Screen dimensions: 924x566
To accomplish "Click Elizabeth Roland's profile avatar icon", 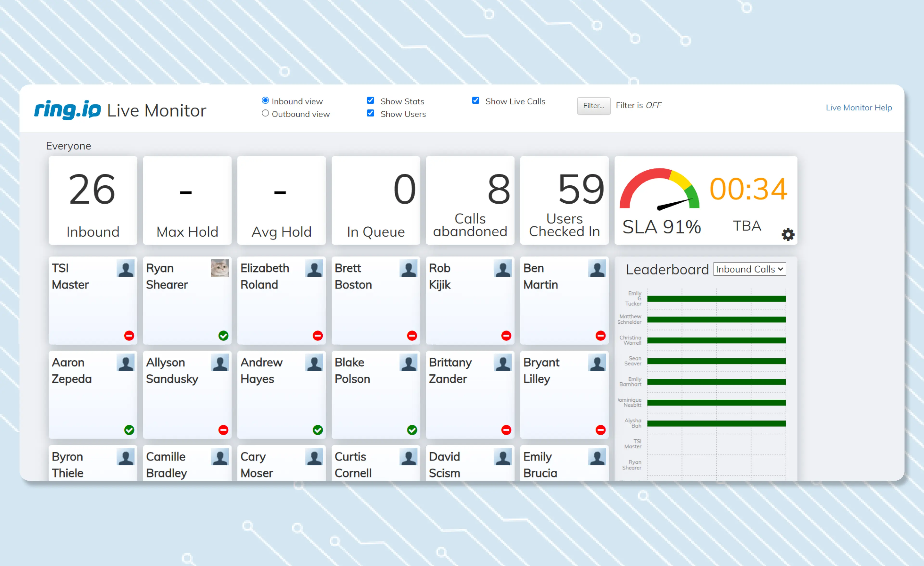I will point(314,268).
